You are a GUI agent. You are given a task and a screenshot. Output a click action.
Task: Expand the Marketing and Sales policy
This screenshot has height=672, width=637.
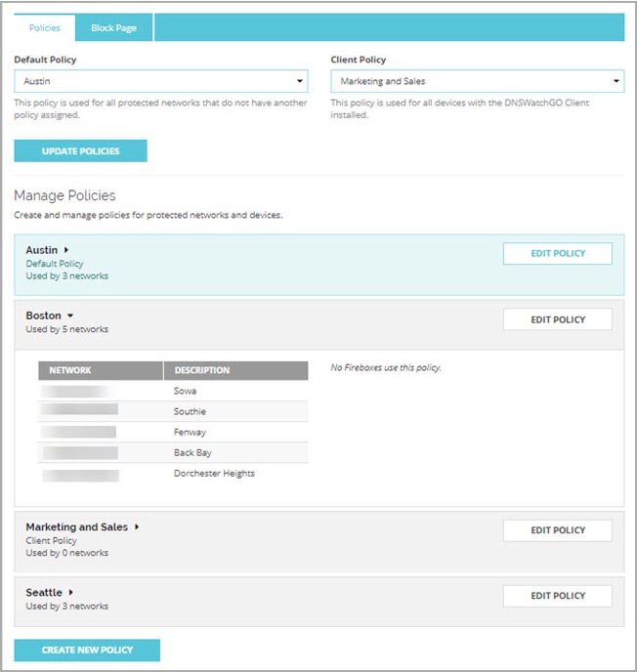pyautogui.click(x=138, y=526)
